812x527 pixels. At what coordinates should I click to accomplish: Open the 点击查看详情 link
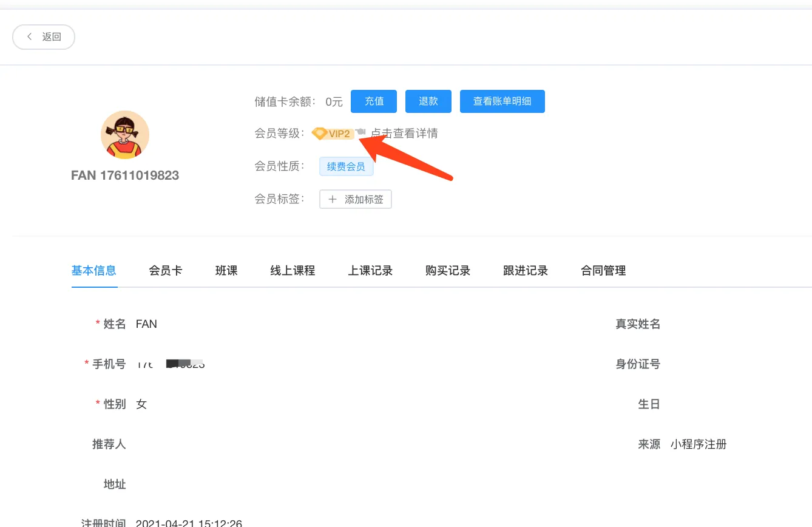point(404,134)
